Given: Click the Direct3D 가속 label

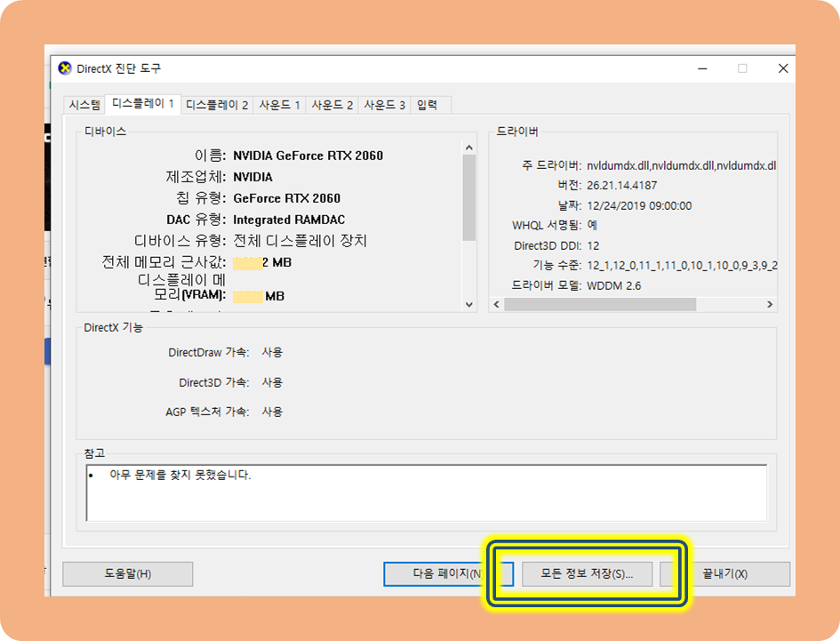Looking at the screenshot, I should (x=213, y=382).
